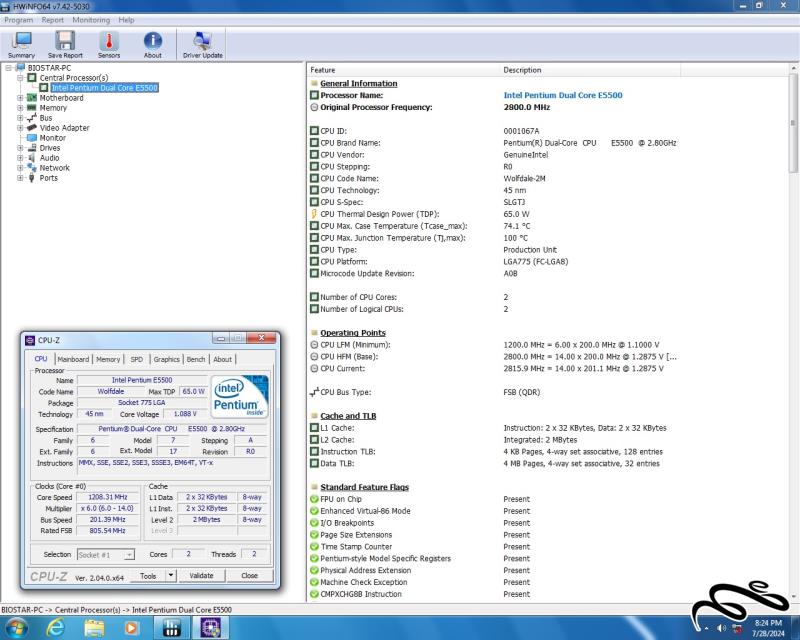The width and height of the screenshot is (800, 640).
Task: Switch to CPU-Z Graphics tab
Action: pos(167,359)
